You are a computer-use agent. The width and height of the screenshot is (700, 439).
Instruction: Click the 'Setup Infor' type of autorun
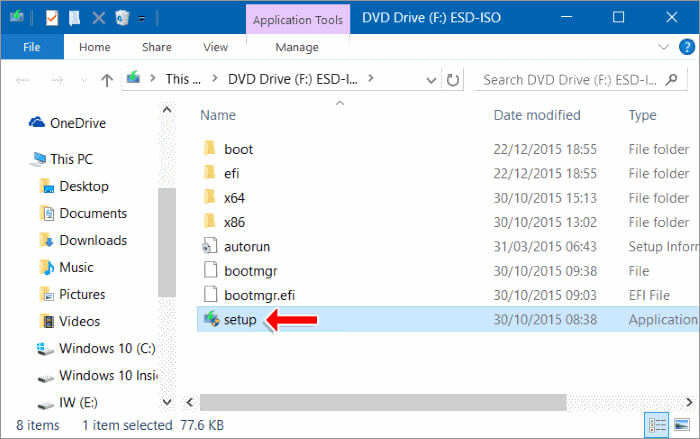(x=663, y=247)
